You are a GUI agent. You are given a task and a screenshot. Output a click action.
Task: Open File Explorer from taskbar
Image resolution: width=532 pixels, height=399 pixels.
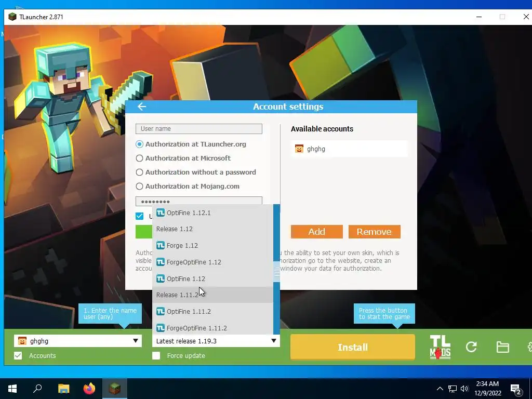click(x=63, y=389)
